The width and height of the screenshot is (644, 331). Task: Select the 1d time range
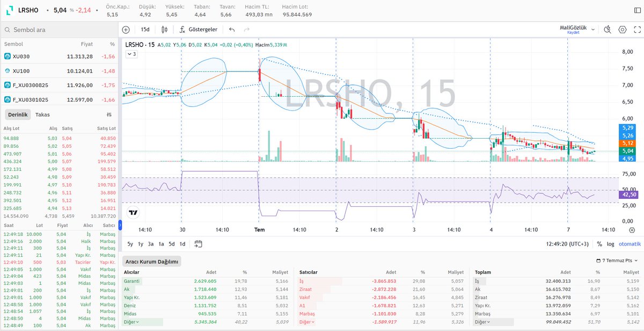182,244
